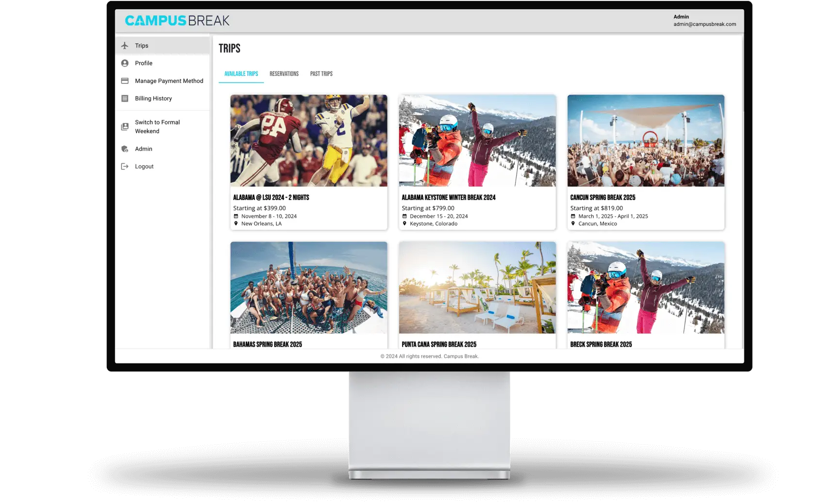Select Switch to Formal Weekend
Image resolution: width=821 pixels, height=504 pixels.
(163, 127)
